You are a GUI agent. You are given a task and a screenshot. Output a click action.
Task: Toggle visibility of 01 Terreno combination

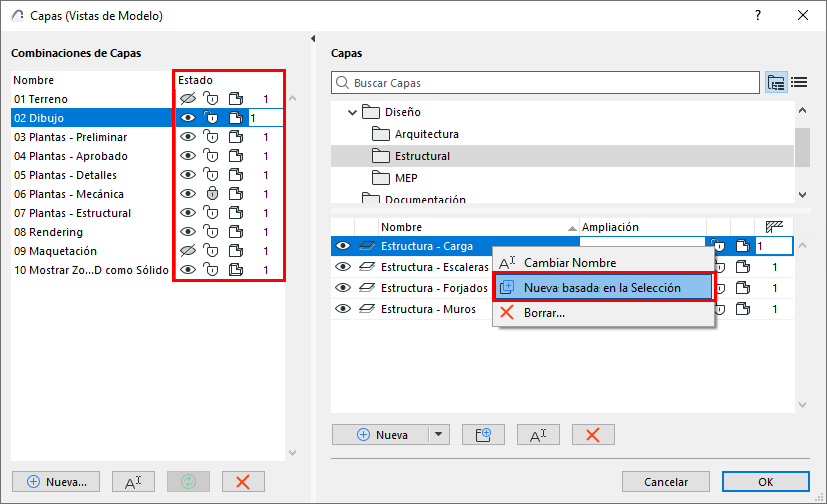point(187,99)
